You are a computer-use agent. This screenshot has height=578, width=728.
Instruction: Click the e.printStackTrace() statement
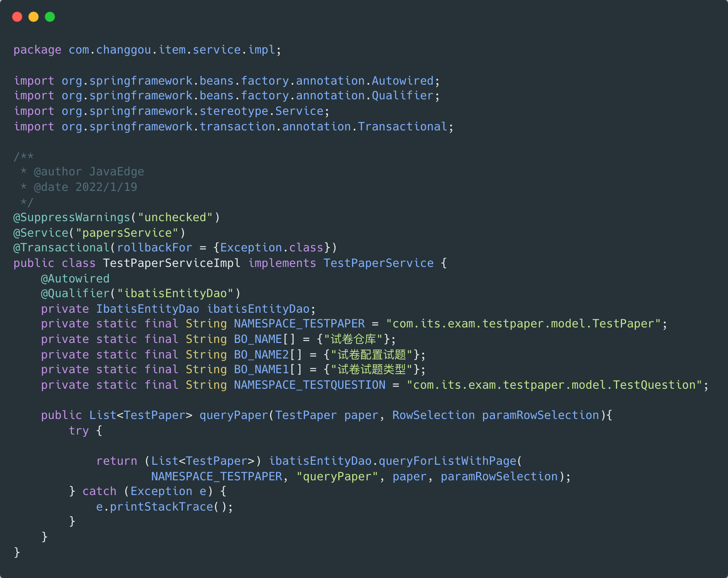(164, 507)
